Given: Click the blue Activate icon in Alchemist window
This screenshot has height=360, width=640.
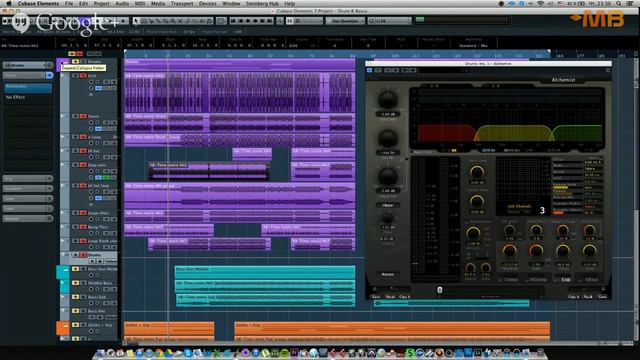Looking at the screenshot, I should [x=370, y=70].
